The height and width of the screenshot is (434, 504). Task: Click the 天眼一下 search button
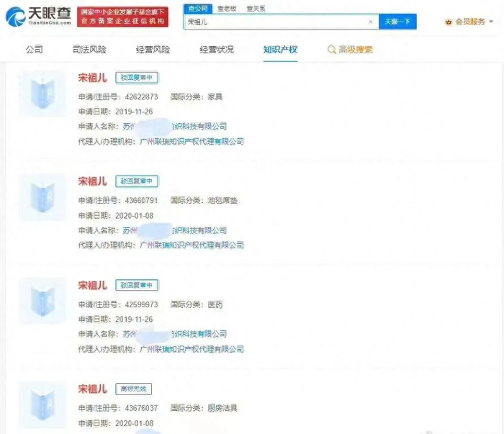(x=397, y=22)
